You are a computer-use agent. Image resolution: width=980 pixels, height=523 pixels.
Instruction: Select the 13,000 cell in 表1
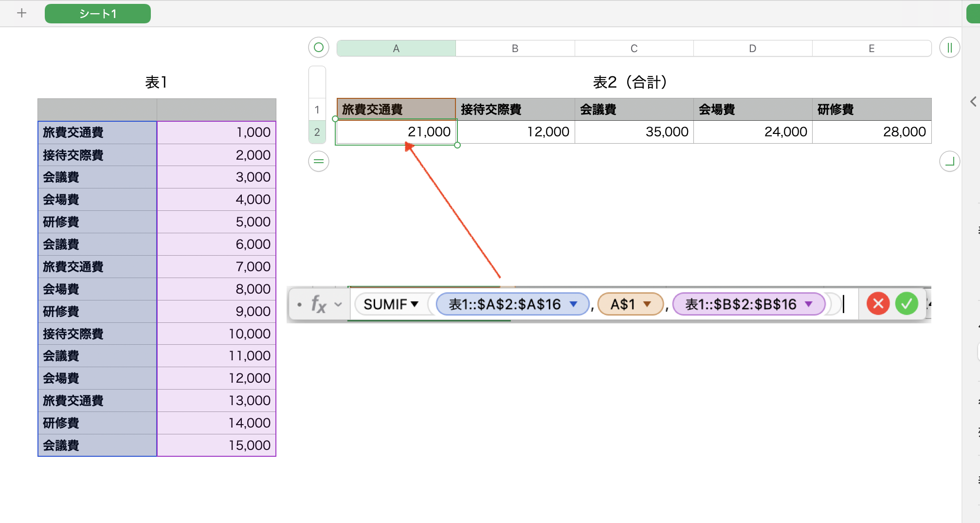pos(216,401)
